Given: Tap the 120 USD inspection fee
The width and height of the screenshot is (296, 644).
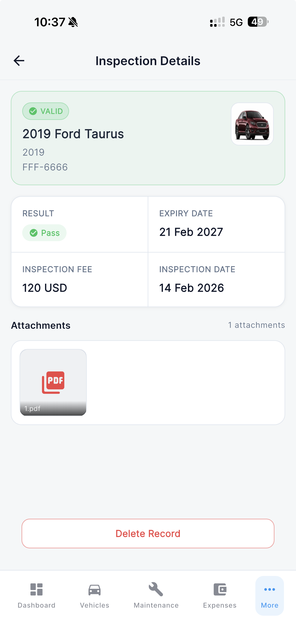Looking at the screenshot, I should [45, 288].
